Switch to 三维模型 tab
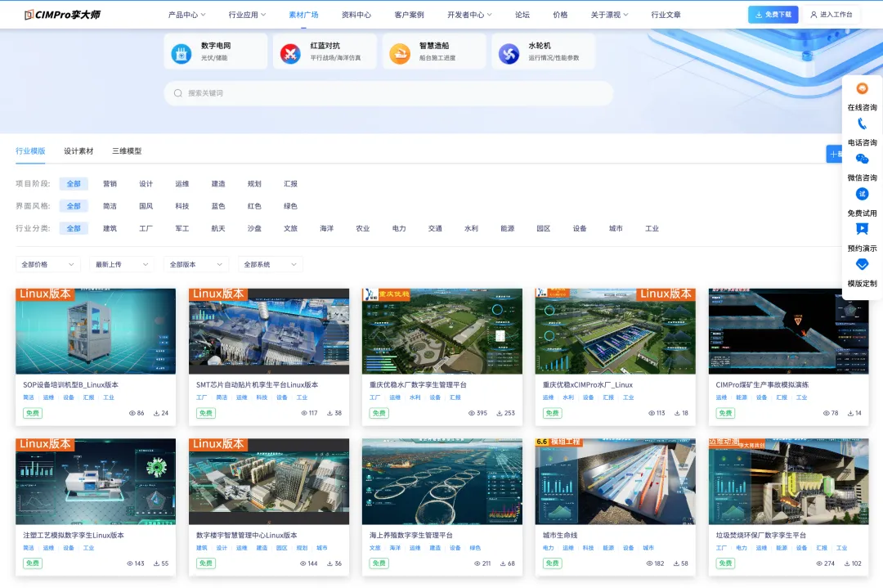The width and height of the screenshot is (883, 588). point(127,151)
